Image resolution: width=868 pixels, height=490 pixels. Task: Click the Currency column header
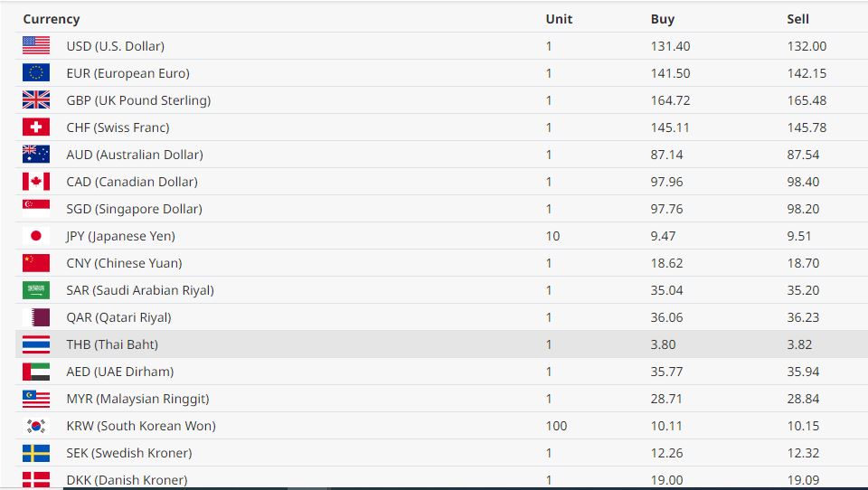[52, 19]
